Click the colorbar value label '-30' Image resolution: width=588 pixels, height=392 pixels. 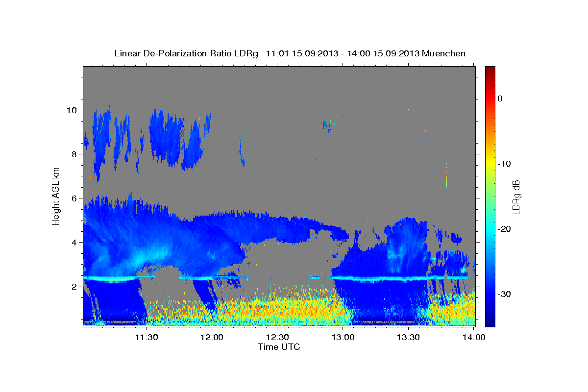tap(505, 294)
